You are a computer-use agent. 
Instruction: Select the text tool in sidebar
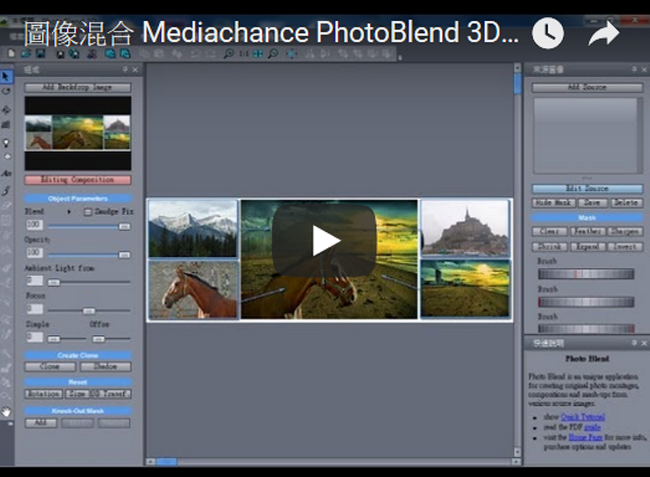click(x=7, y=173)
